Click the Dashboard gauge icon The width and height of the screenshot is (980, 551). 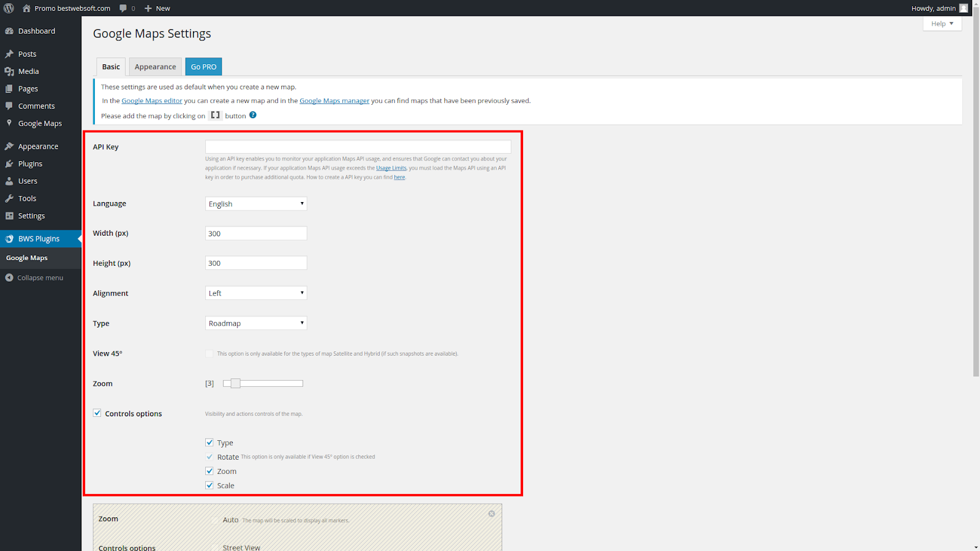click(9, 31)
